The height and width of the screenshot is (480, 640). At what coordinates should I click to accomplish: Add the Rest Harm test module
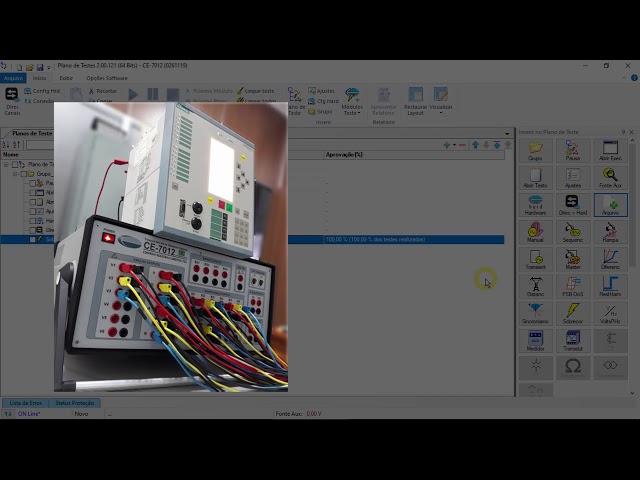[x=610, y=287]
